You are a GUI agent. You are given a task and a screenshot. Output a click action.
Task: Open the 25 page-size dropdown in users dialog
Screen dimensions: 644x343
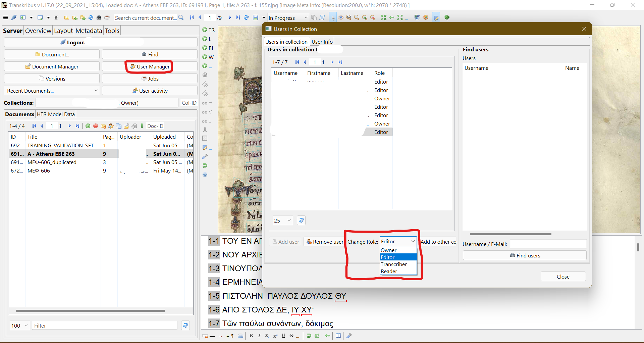click(283, 220)
